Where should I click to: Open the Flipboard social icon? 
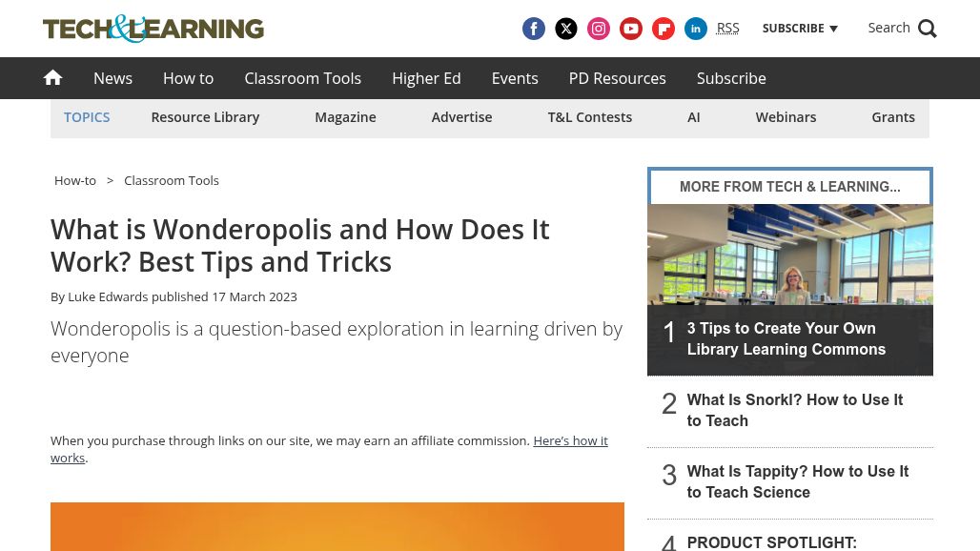tap(664, 29)
